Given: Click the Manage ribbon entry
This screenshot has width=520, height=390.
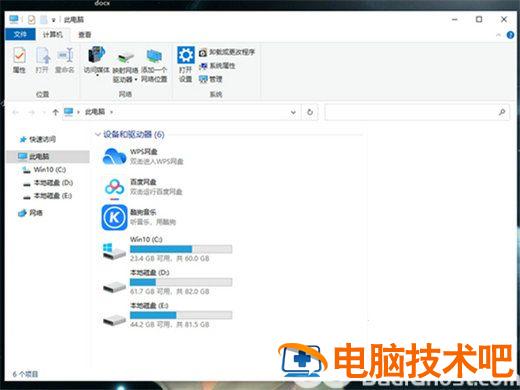Looking at the screenshot, I should pos(211,79).
